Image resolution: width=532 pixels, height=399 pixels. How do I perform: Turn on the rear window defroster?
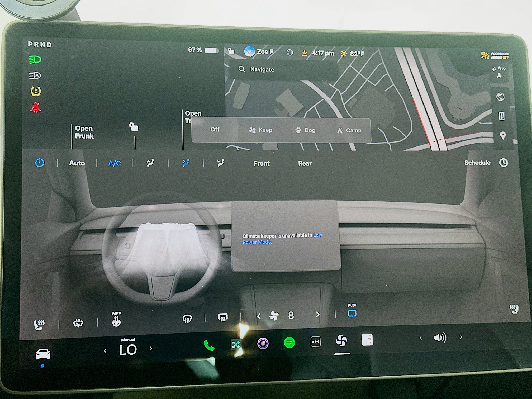point(222,318)
